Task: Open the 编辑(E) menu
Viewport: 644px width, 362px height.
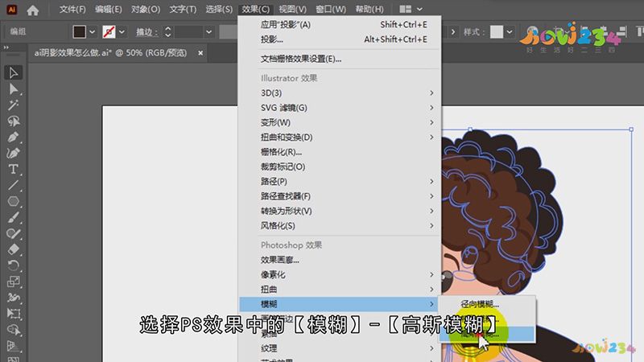Action: (109, 9)
